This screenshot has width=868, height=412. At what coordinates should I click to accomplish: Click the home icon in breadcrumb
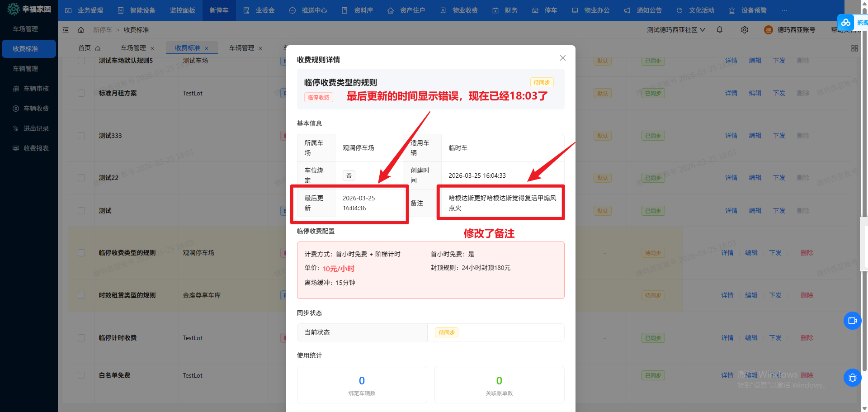click(81, 30)
